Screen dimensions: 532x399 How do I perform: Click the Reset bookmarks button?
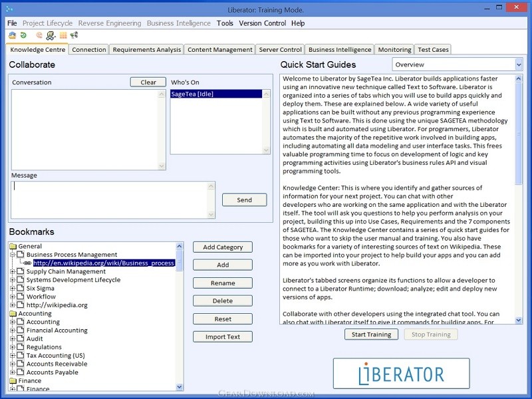[223, 319]
